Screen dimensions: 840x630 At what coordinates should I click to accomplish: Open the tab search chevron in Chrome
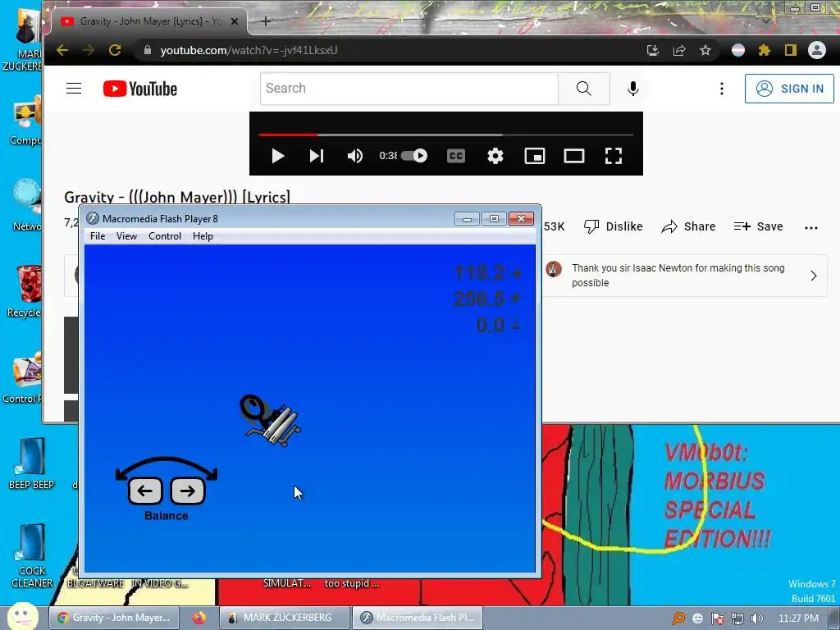766,21
